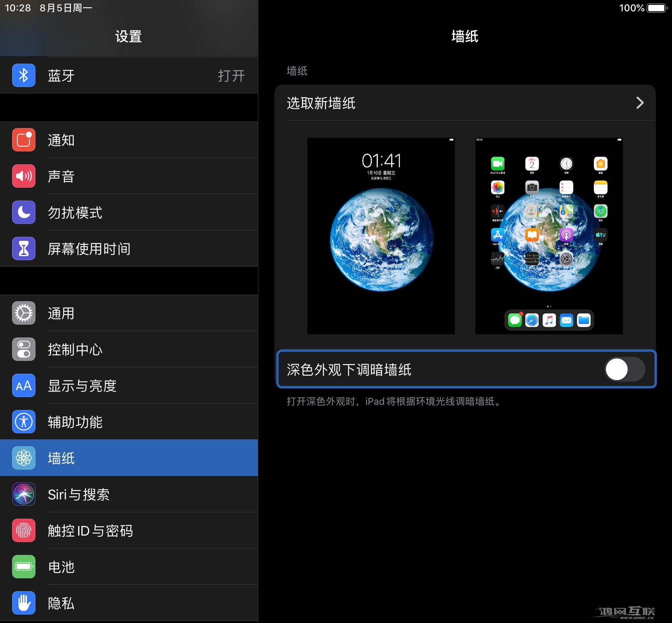672x623 pixels.
Task: Select the Do Not Disturb moon icon
Action: (x=23, y=212)
